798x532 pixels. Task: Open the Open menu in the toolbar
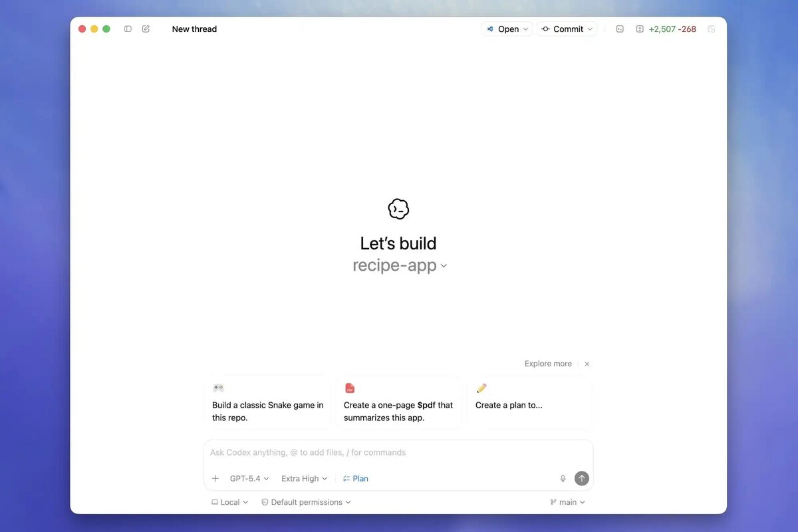[x=507, y=29]
